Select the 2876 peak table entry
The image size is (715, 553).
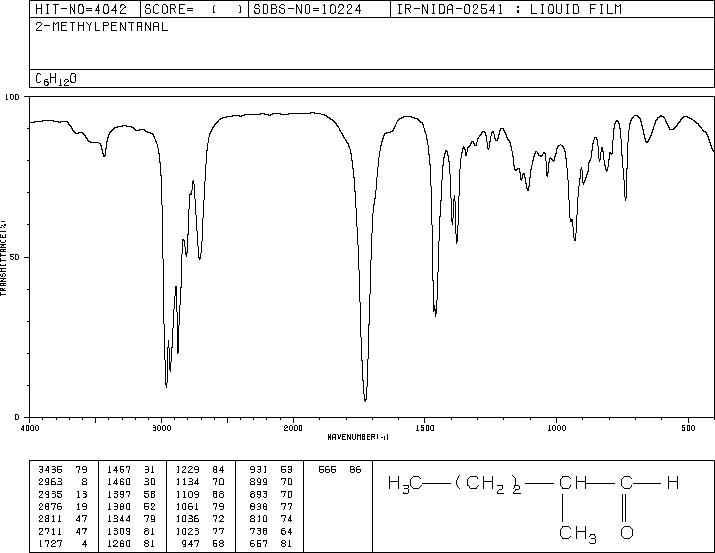point(63,506)
